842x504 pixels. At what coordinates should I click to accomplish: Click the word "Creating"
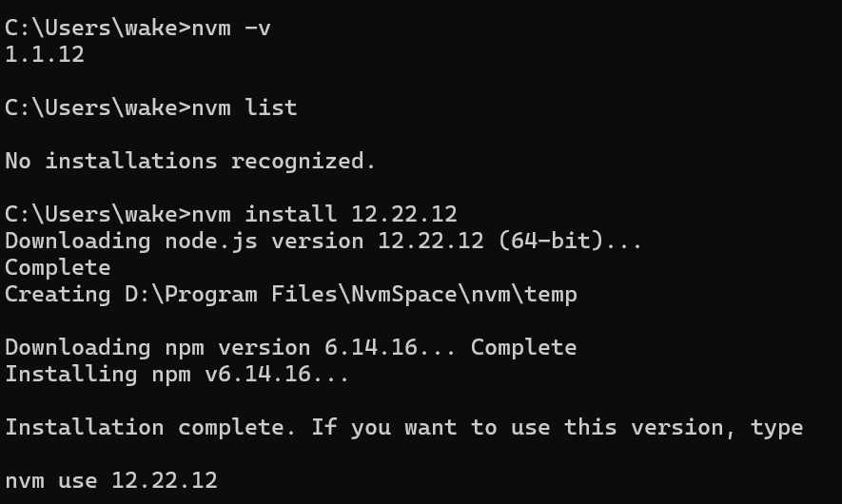(58, 294)
